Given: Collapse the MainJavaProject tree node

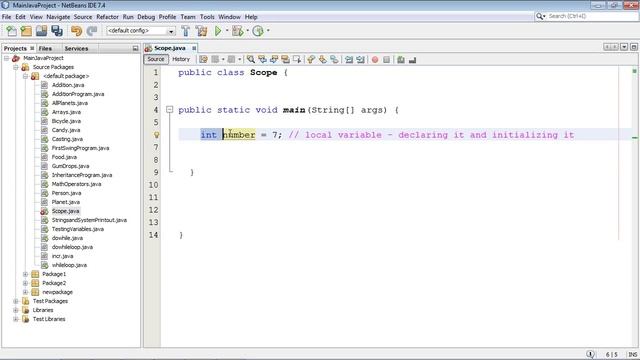Looking at the screenshot, I should [x=7, y=58].
